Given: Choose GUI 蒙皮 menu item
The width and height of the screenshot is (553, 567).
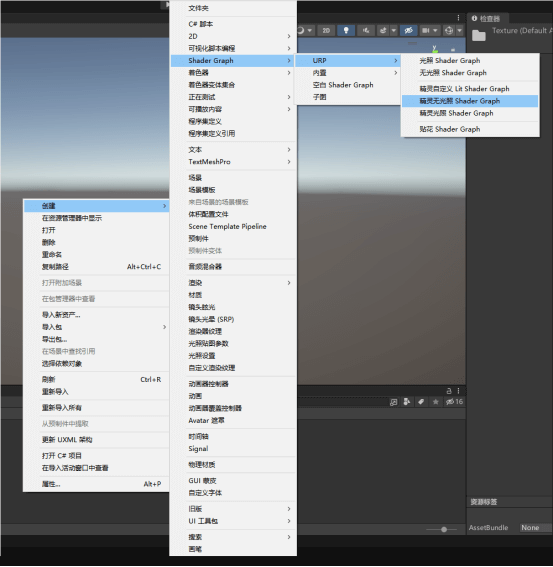Looking at the screenshot, I should click(x=233, y=481).
